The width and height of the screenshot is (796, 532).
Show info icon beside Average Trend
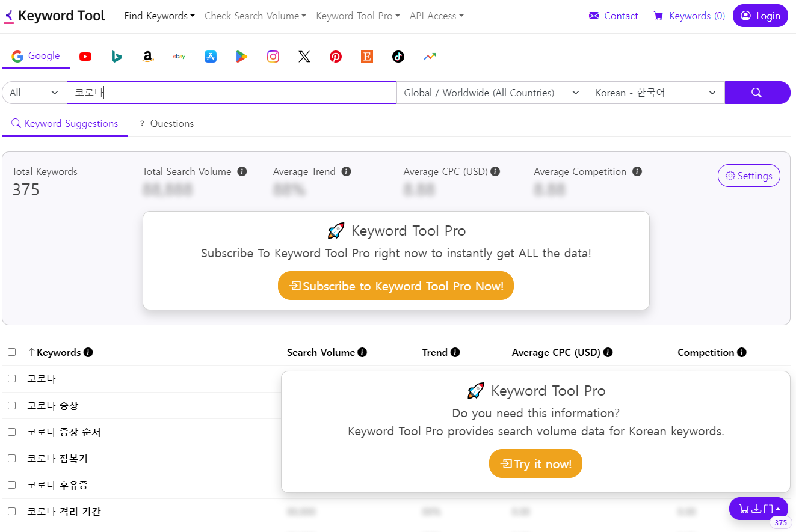tap(347, 171)
